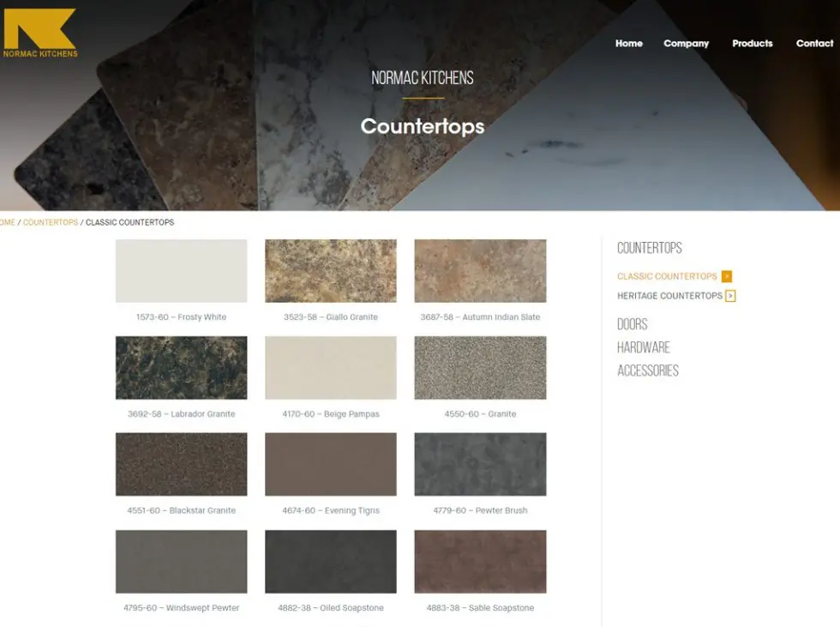Select the Frosty White swatch image
The height and width of the screenshot is (627, 840).
(181, 271)
